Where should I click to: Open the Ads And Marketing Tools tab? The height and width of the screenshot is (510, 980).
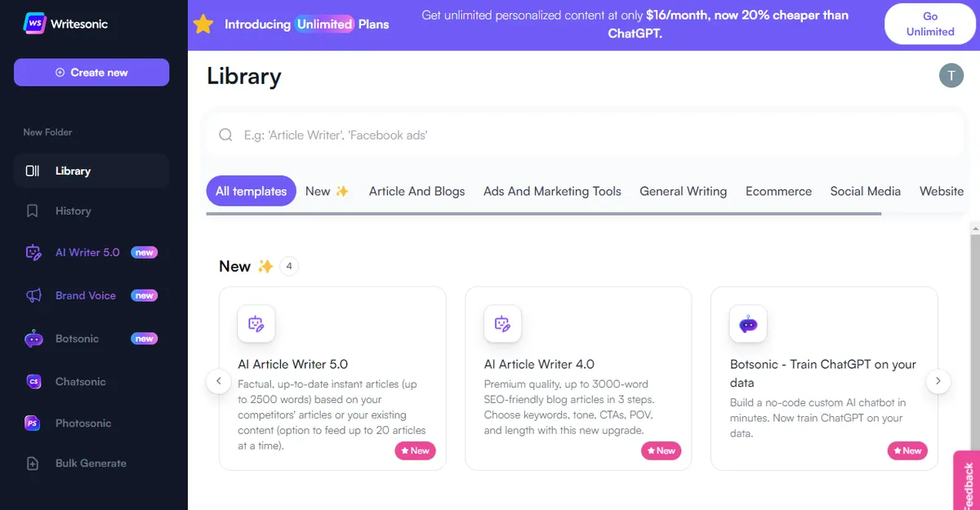[x=552, y=191]
